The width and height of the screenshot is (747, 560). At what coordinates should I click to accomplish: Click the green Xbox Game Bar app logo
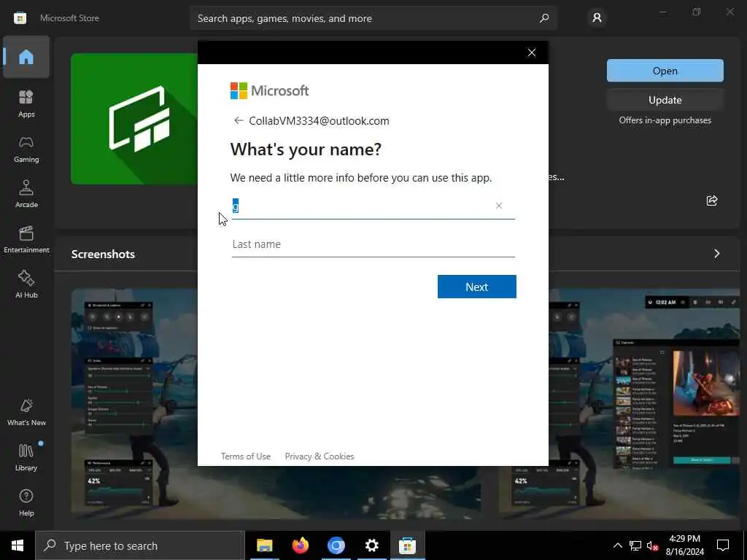tap(134, 119)
